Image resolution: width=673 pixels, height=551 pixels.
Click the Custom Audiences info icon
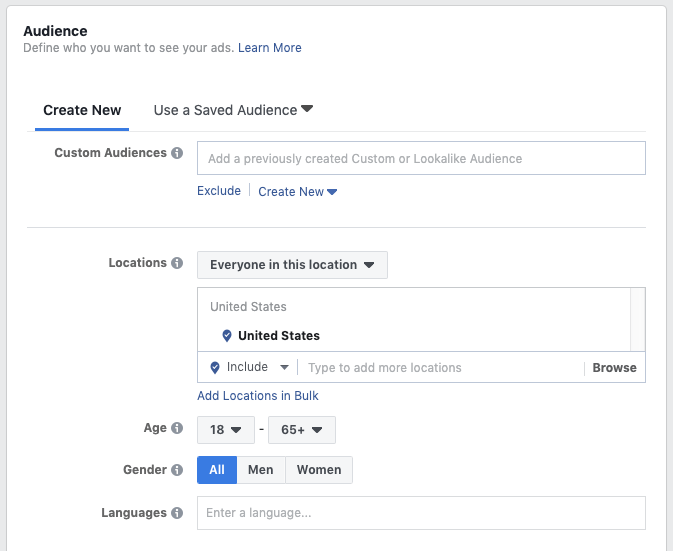[177, 154]
